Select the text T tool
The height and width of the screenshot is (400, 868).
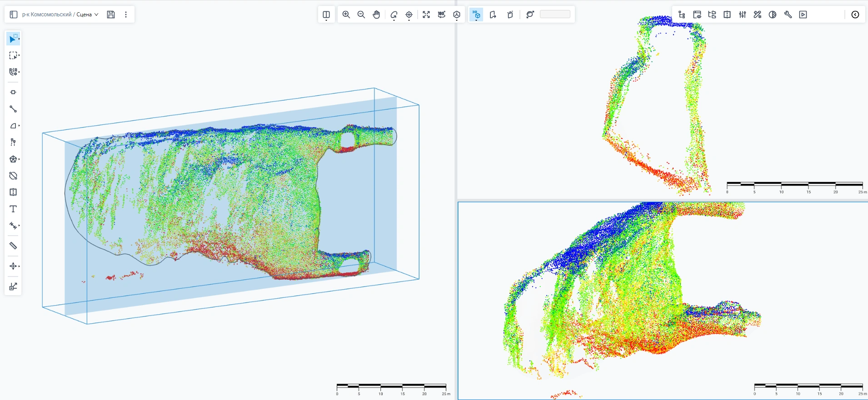tap(13, 209)
